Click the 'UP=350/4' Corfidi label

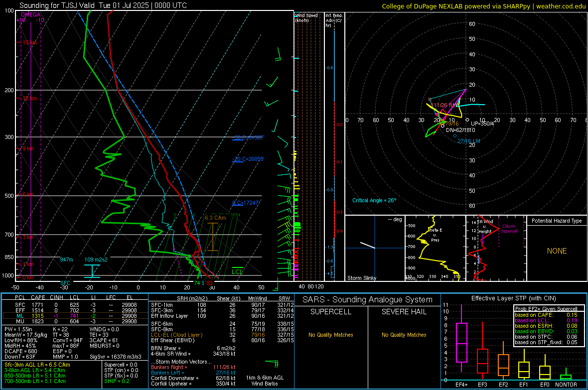tap(483, 124)
